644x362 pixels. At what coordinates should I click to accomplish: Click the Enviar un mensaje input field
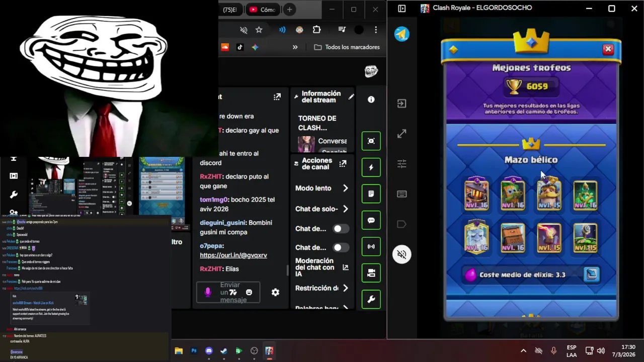[x=228, y=292]
